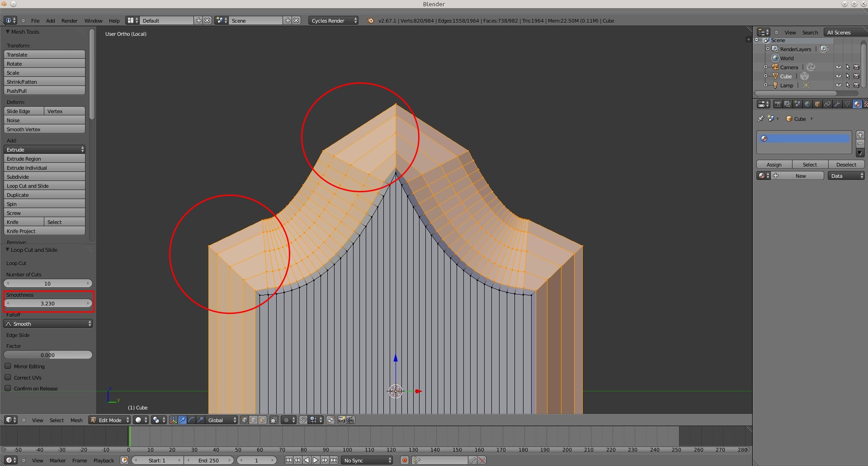Viewport: 868px width, 466px height.
Task: Click the play animation button in timeline
Action: pyautogui.click(x=316, y=460)
